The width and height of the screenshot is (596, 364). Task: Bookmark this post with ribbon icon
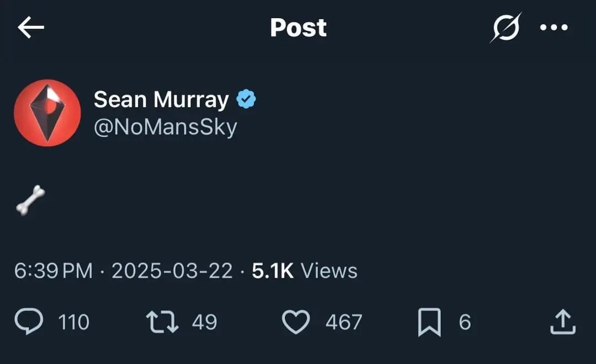click(x=429, y=322)
